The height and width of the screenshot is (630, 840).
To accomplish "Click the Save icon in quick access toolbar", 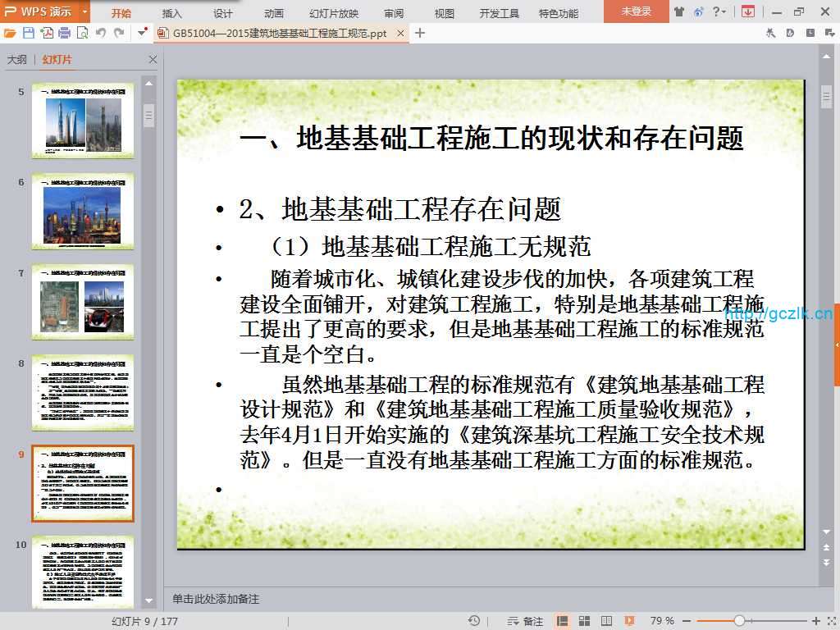I will click(x=29, y=33).
